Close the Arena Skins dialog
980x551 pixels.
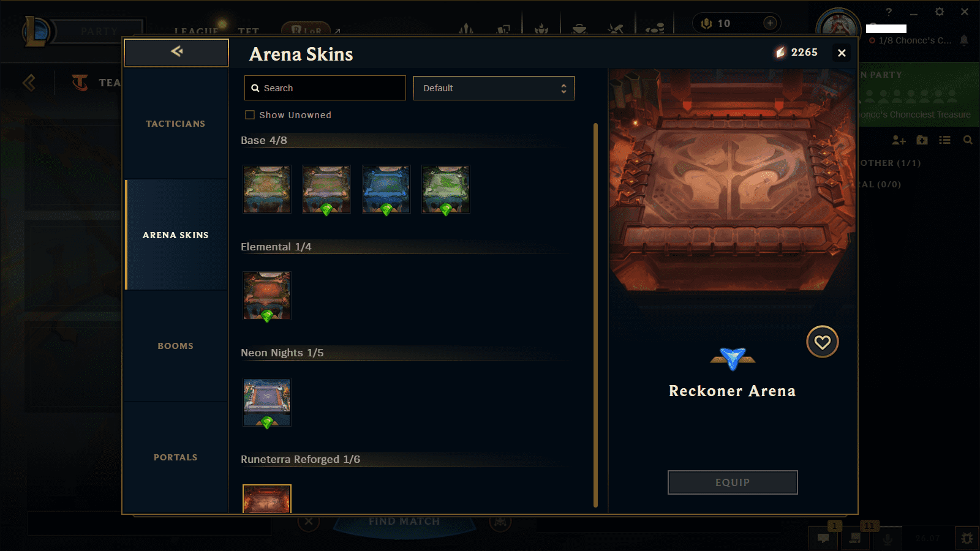point(842,53)
